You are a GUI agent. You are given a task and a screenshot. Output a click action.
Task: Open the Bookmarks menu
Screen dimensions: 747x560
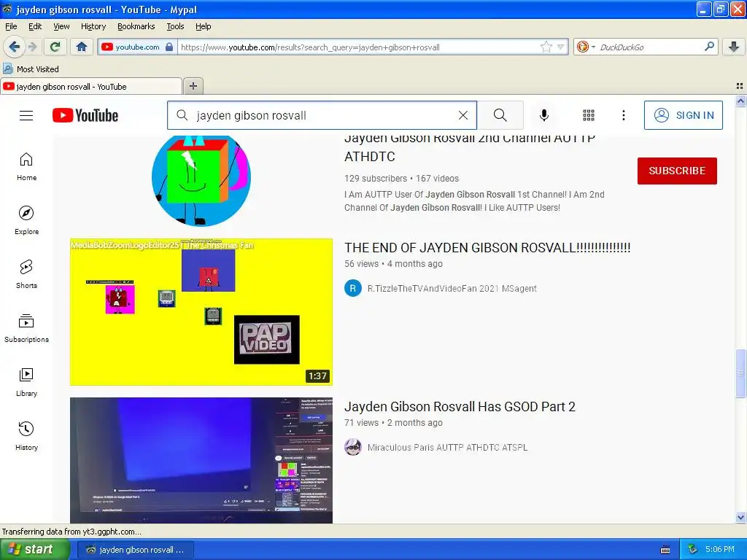(136, 26)
